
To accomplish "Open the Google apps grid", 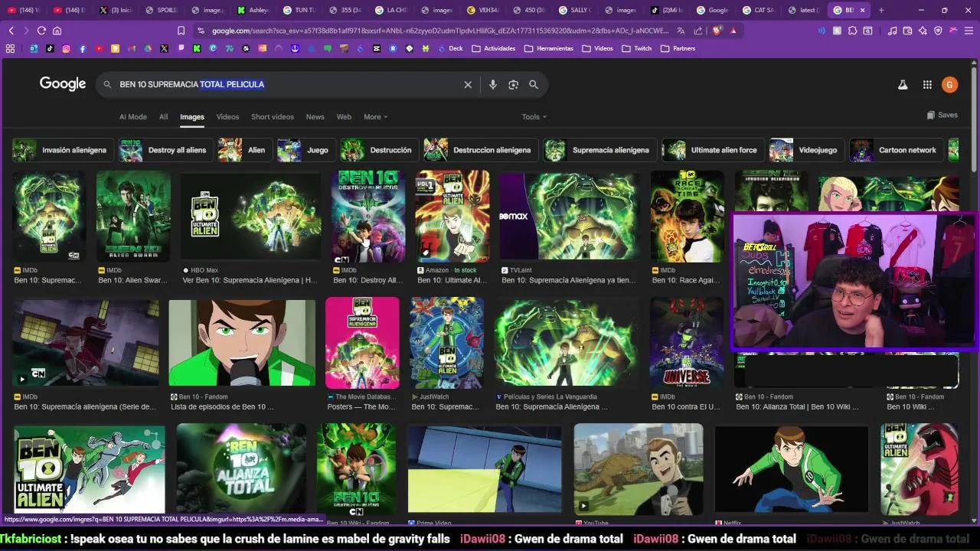I will click(927, 85).
